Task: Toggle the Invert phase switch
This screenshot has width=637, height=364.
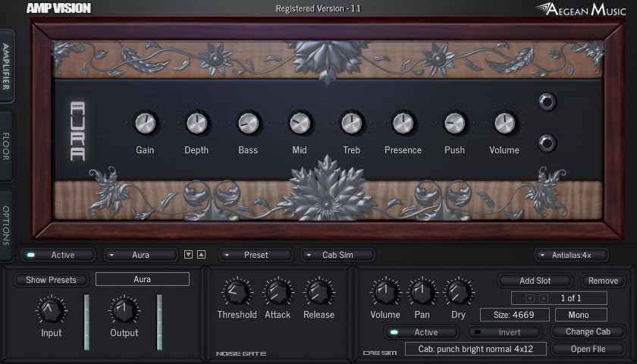Action: 504,332
